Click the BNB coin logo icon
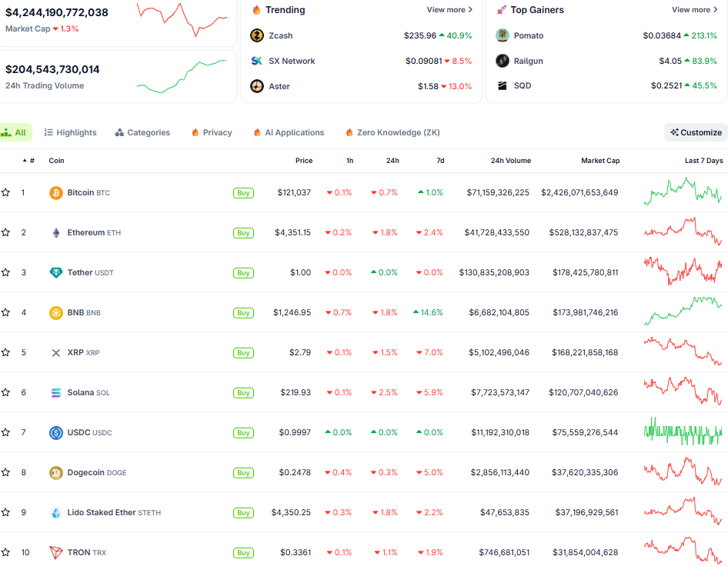This screenshot has width=728, height=566. pos(55,313)
